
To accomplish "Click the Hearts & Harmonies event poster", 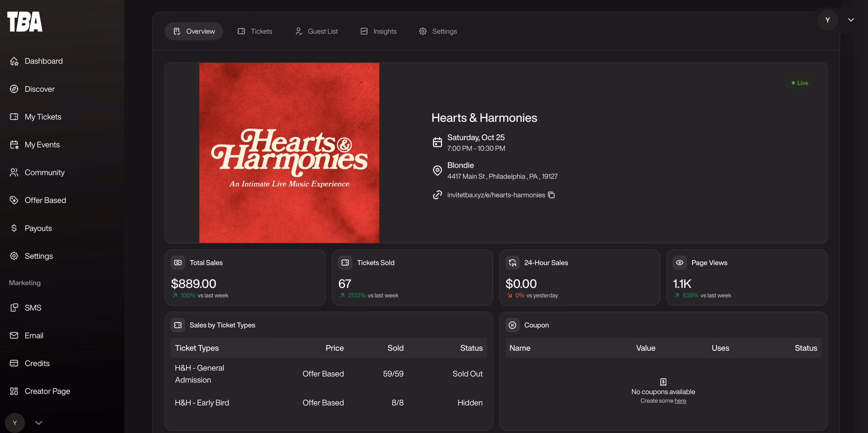I will pyautogui.click(x=289, y=153).
